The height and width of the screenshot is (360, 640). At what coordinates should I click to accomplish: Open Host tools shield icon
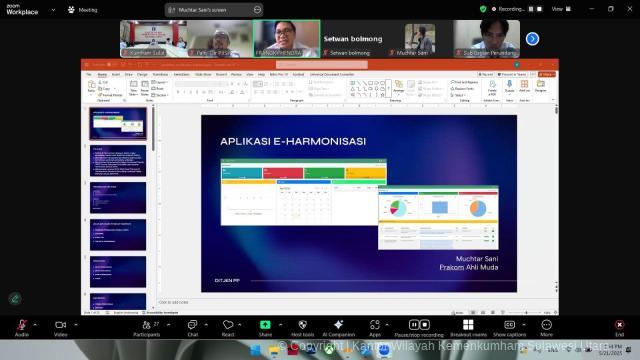(302, 324)
